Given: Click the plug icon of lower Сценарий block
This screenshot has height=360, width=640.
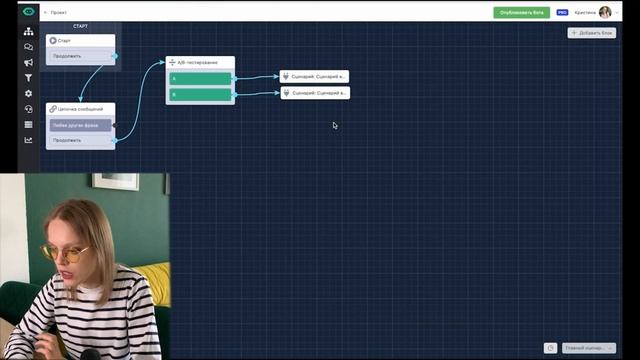Looking at the screenshot, I should (x=287, y=93).
